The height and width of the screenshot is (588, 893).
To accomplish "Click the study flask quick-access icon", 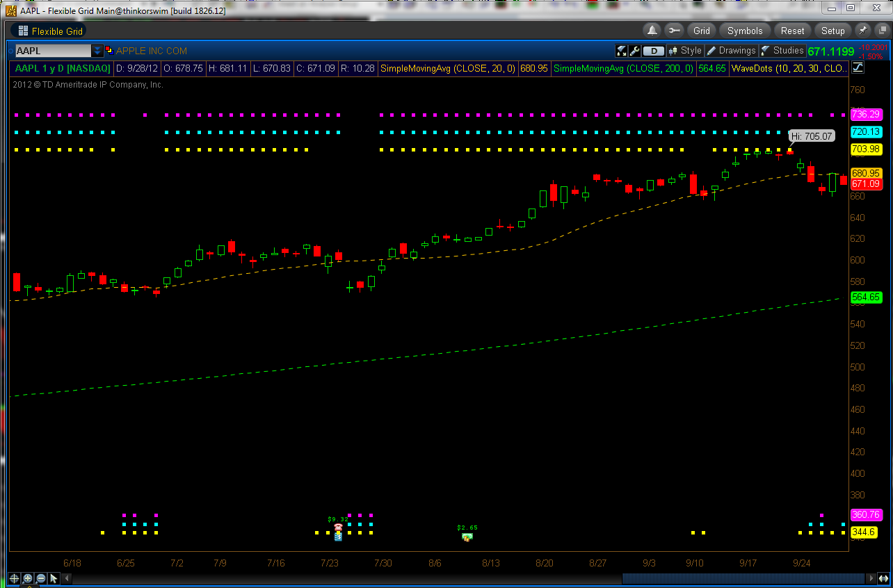I will [622, 51].
